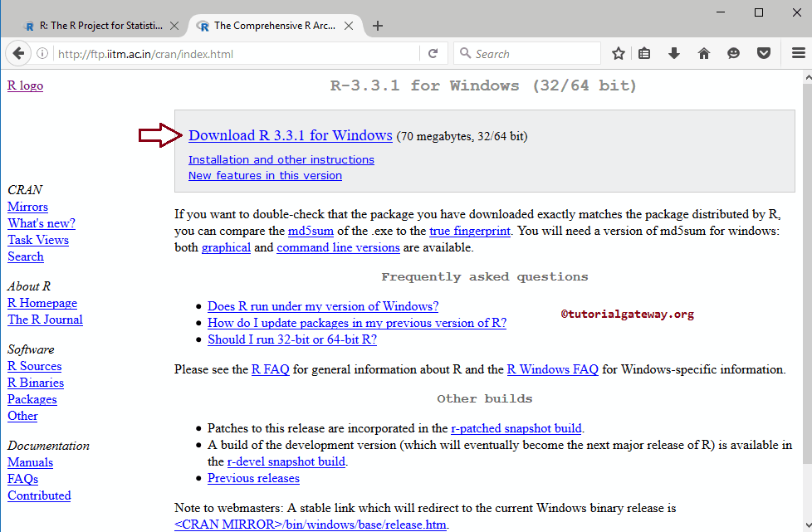Viewport: 812px width, 532px height.
Task: Click the scrollbar down arrow
Action: (x=807, y=525)
